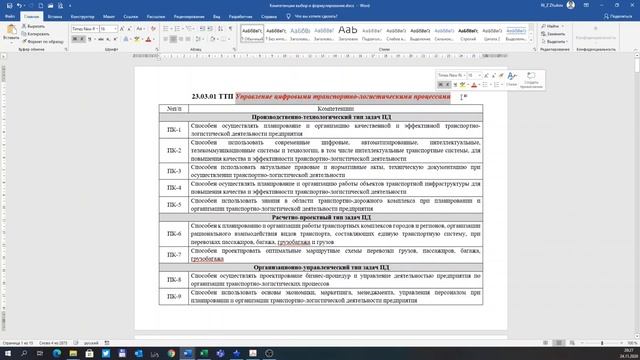The height and width of the screenshot is (360, 640).
Task: Click the Share (Поделиться) button
Action: [x=618, y=16]
